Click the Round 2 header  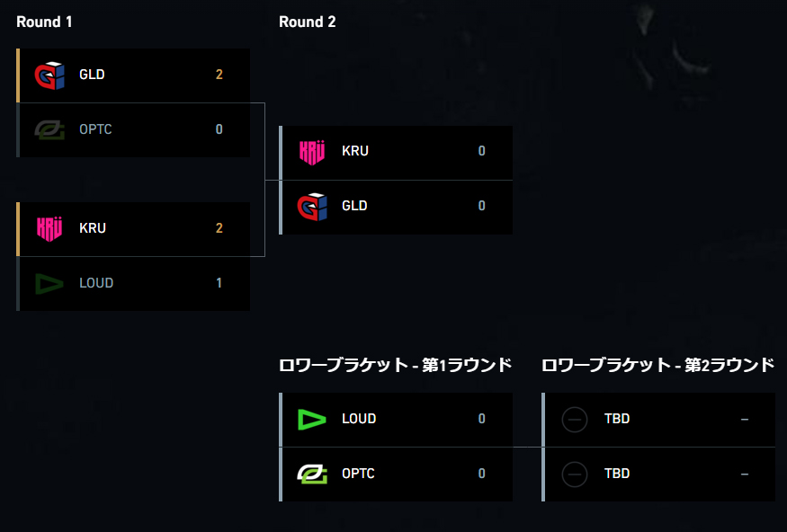[x=308, y=22]
